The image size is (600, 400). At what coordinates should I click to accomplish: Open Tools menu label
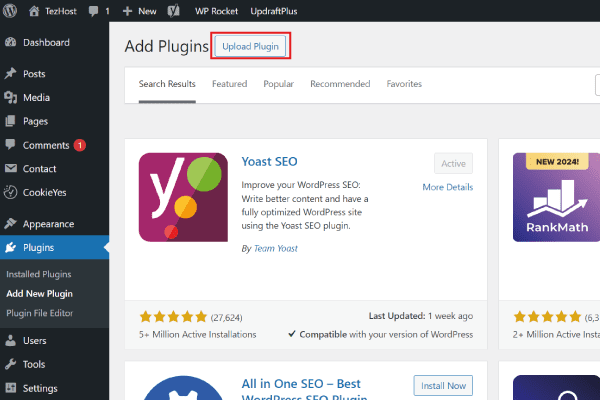click(34, 364)
